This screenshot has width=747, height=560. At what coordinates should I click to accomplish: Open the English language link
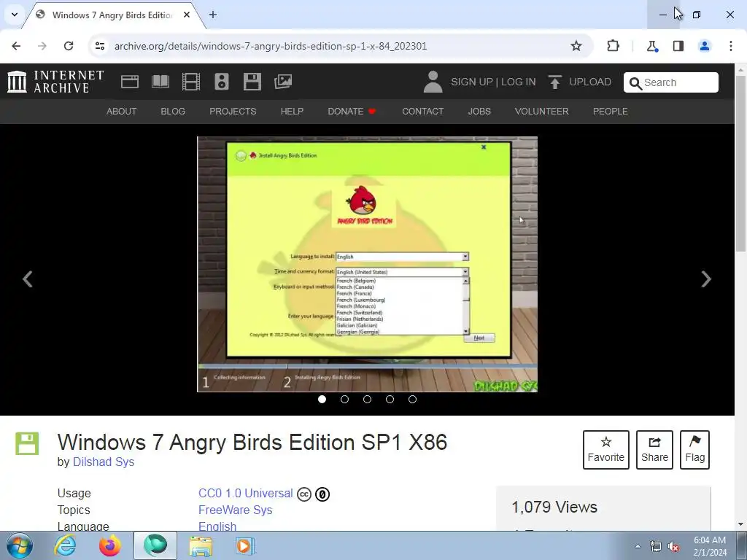pos(217,526)
